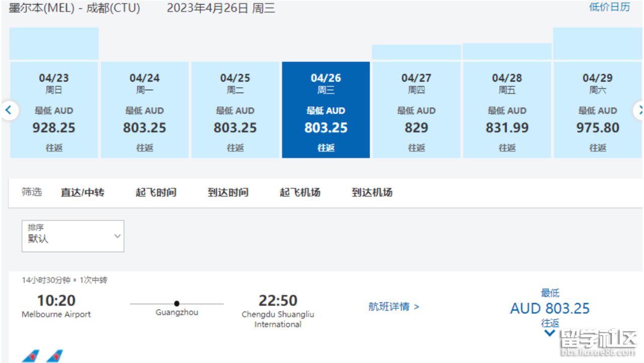The width and height of the screenshot is (644, 363).
Task: Select the 04/26 周三 date card
Action: [326, 110]
